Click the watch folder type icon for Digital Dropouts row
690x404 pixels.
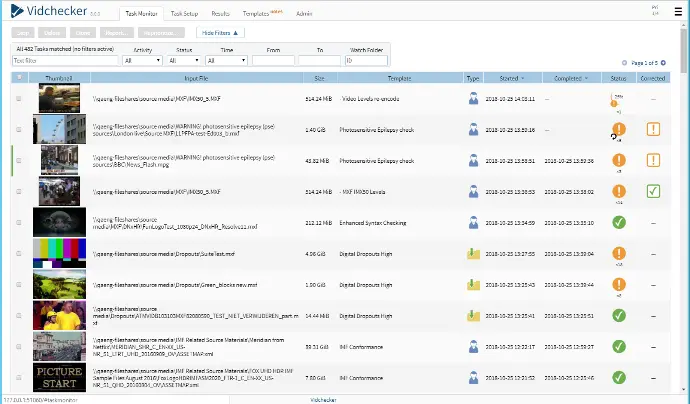(473, 253)
